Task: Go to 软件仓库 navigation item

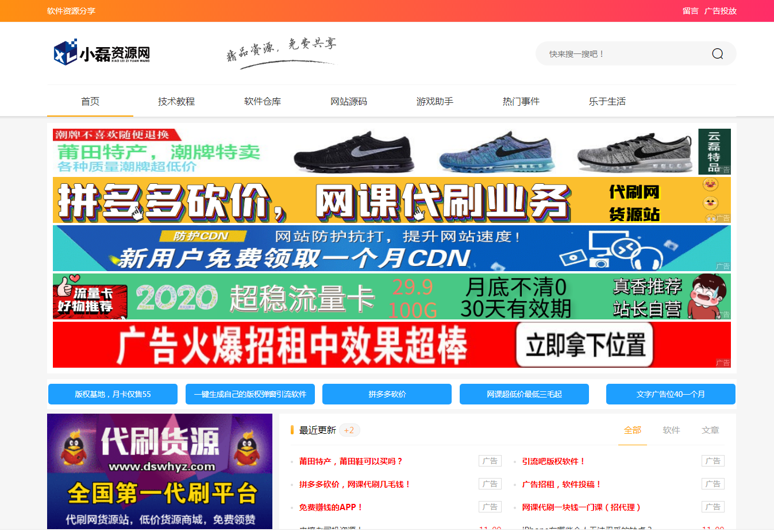Action: pyautogui.click(x=263, y=102)
